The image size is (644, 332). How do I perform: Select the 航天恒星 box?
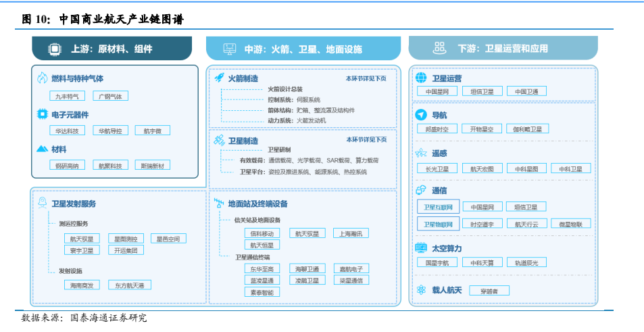262,245
